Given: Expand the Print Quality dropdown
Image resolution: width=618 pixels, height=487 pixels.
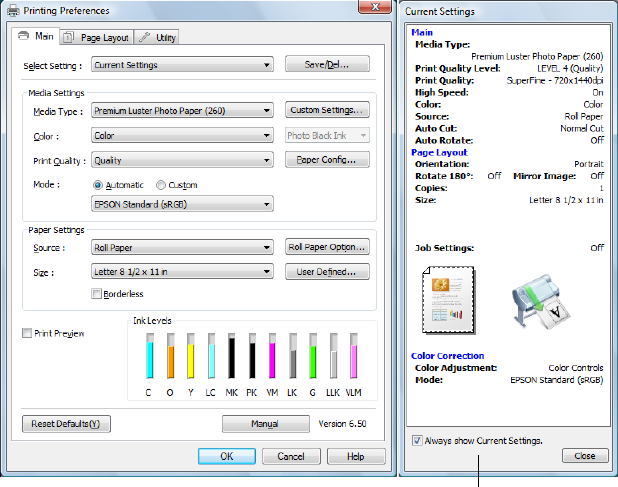Looking at the screenshot, I should click(182, 160).
